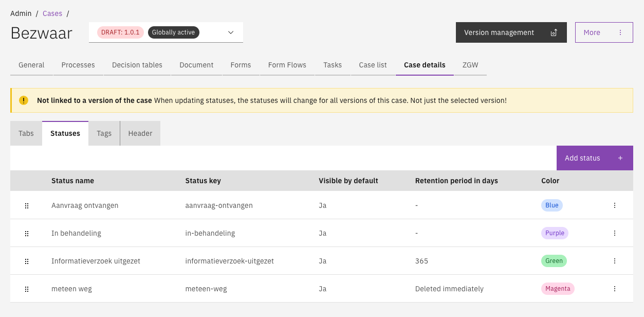Open overflow menu for Informatieverzoek uitgezet status

[615, 261]
